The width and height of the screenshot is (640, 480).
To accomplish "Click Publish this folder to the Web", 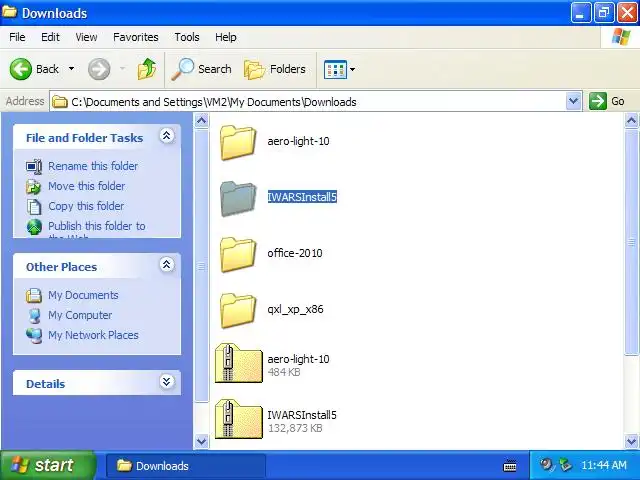I will tap(97, 229).
